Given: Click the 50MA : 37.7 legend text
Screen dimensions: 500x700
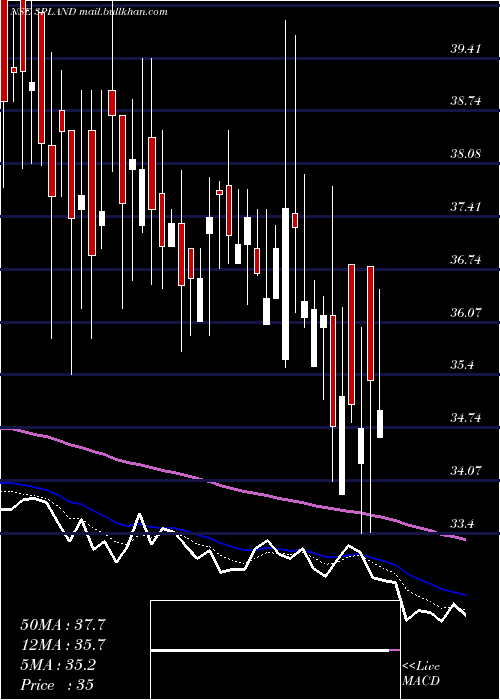Looking at the screenshot, I should 63,625.
